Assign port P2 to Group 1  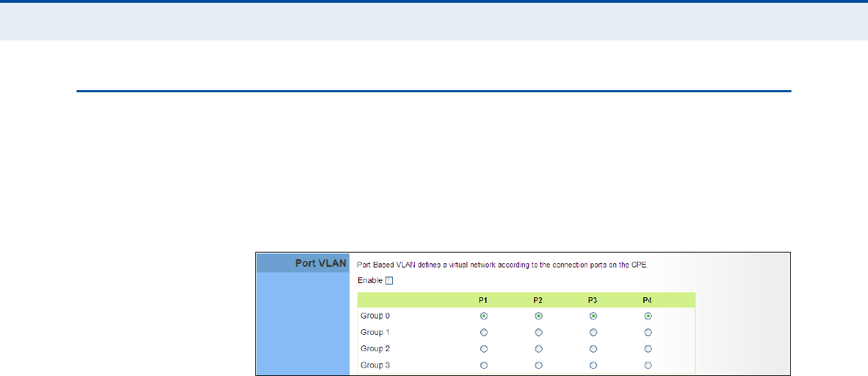pos(538,332)
